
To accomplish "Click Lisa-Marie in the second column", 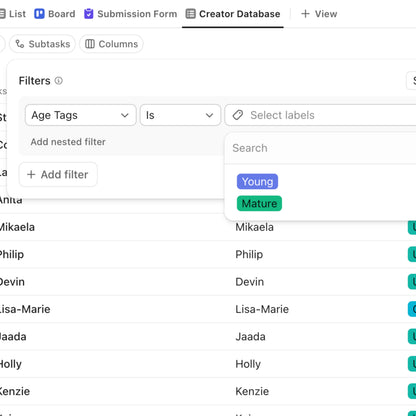I will (262, 309).
